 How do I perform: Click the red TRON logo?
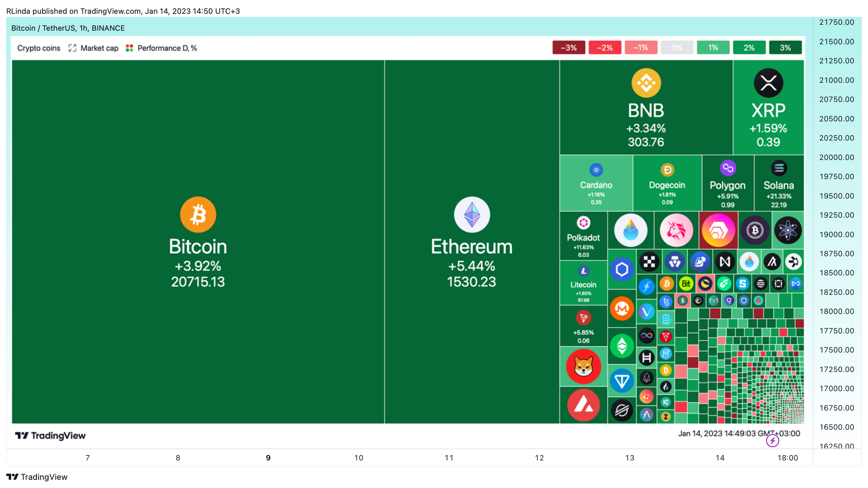click(x=583, y=318)
